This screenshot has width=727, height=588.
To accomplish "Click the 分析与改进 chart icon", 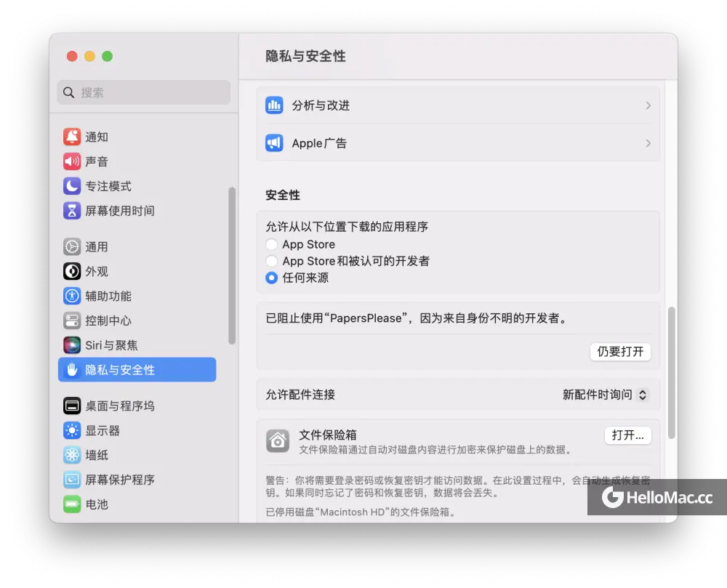I will coord(274,105).
